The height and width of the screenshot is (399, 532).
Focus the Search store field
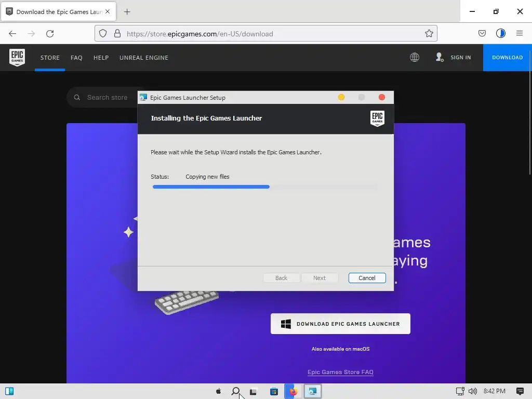107,97
